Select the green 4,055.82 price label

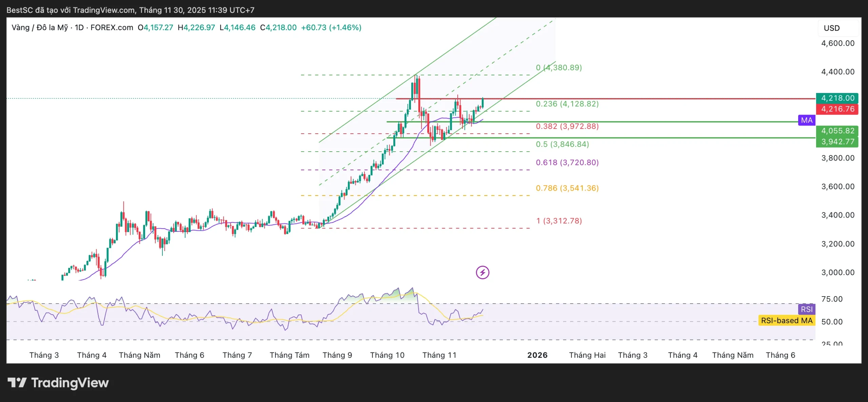point(837,131)
